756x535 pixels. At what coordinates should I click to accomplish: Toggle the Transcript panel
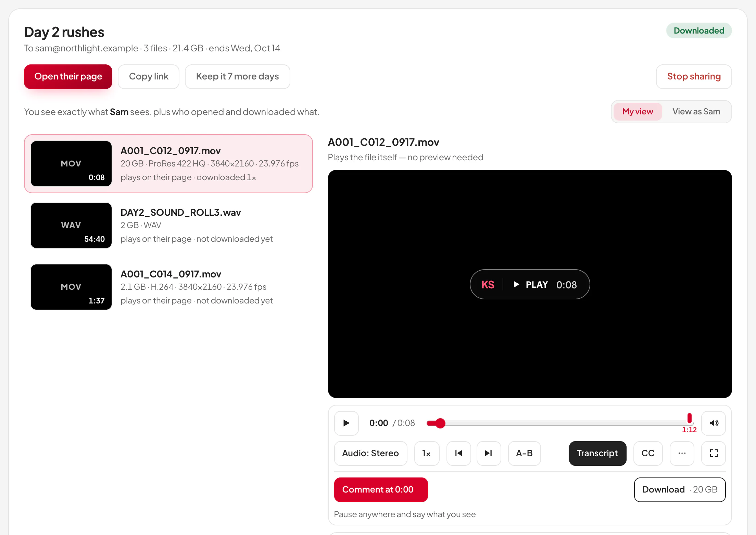tap(597, 453)
